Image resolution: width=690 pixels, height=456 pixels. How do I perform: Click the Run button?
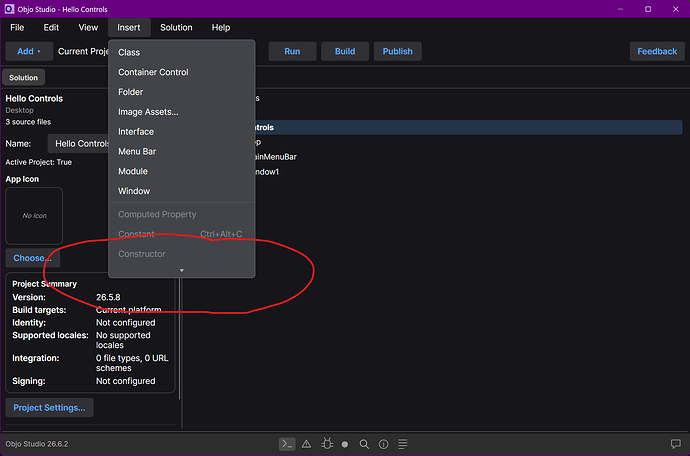(292, 51)
